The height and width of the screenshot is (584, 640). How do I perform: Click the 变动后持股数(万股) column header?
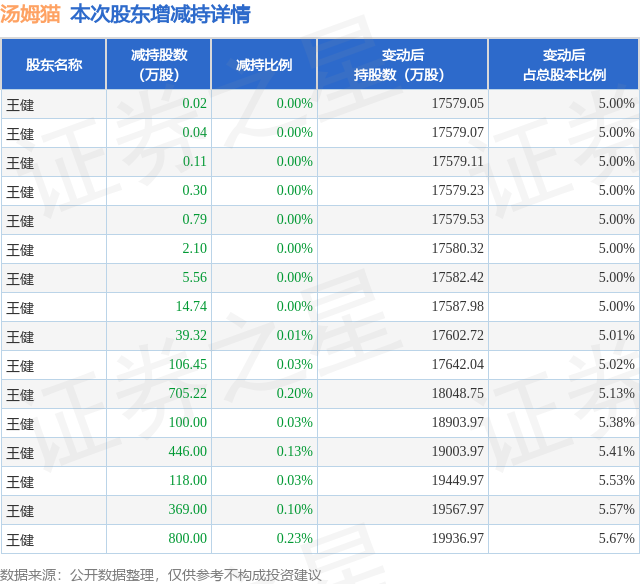(x=402, y=64)
